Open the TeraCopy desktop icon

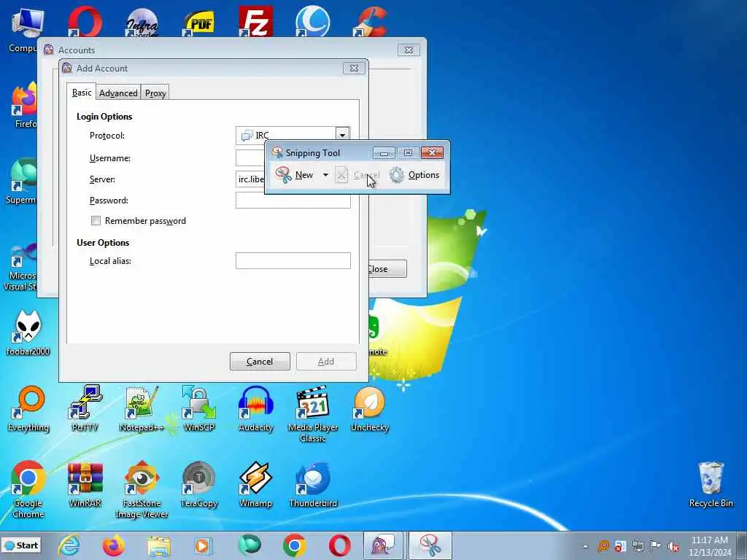coord(199,485)
